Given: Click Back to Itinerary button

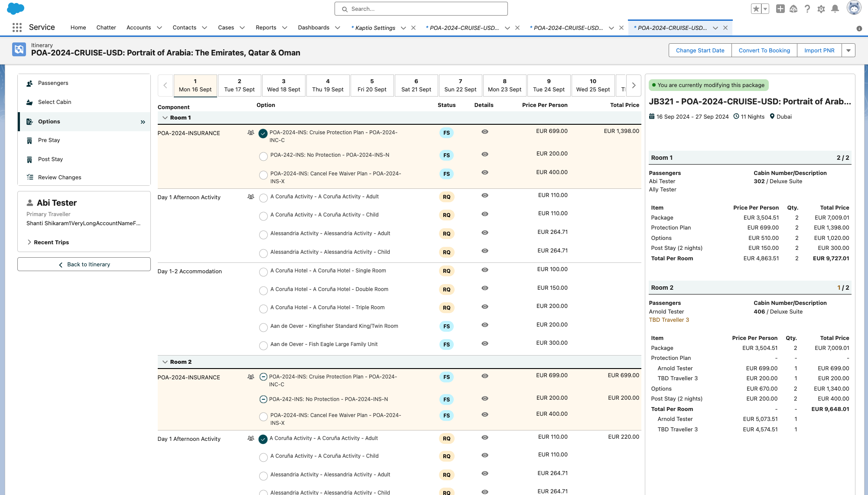Looking at the screenshot, I should [84, 264].
